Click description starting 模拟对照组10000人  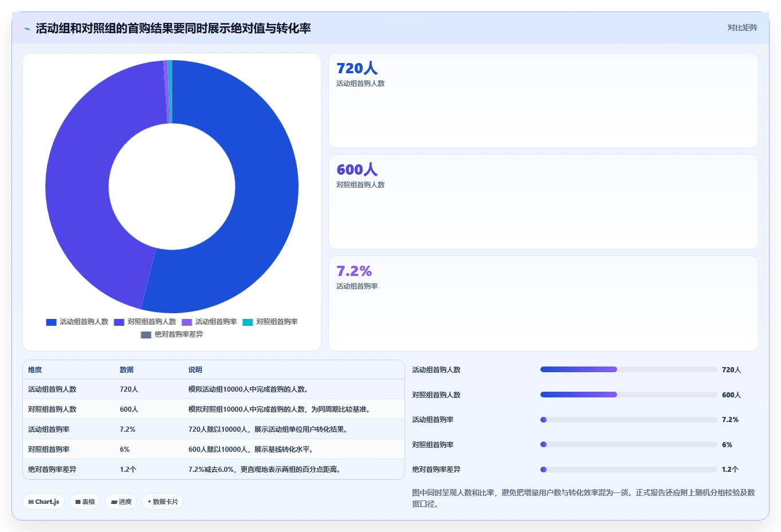click(280, 409)
